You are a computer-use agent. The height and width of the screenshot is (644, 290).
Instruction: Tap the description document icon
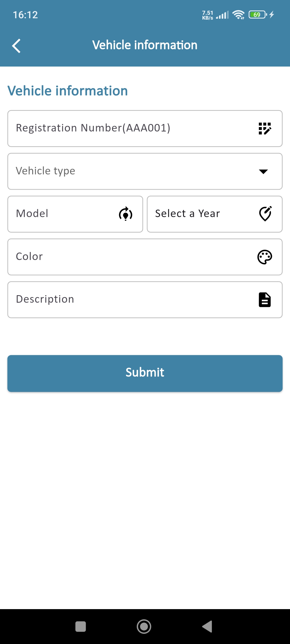(265, 300)
